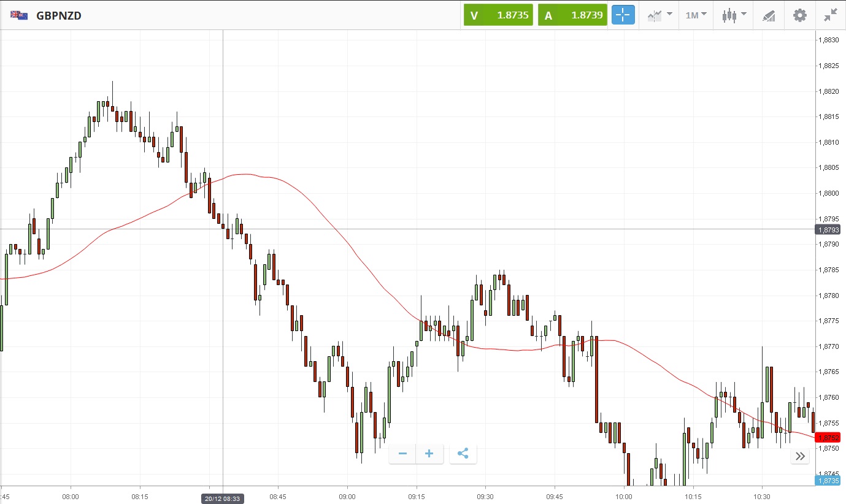The image size is (846, 504).
Task: Open the 1M timeframe dropdown
Action: pyautogui.click(x=696, y=15)
